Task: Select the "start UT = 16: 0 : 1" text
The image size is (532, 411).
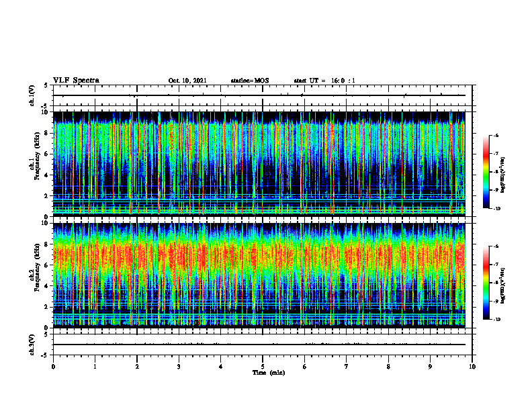Action: pyautogui.click(x=324, y=81)
